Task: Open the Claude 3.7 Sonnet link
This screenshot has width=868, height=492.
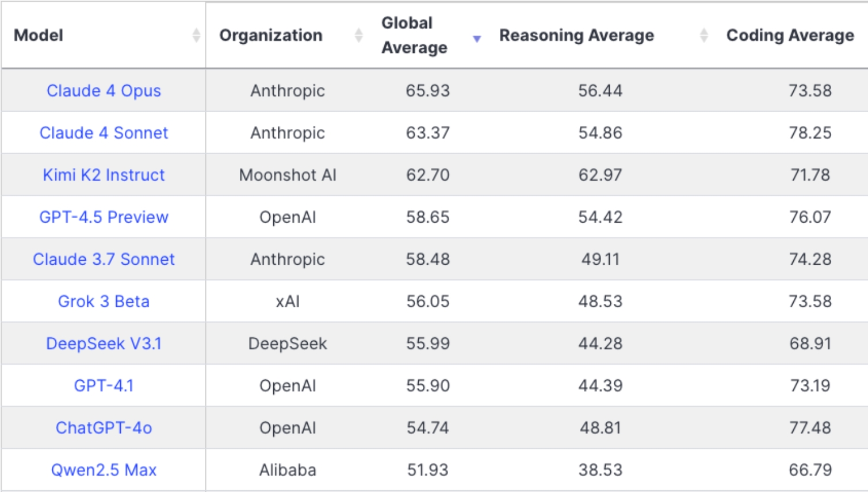Action: [104, 259]
